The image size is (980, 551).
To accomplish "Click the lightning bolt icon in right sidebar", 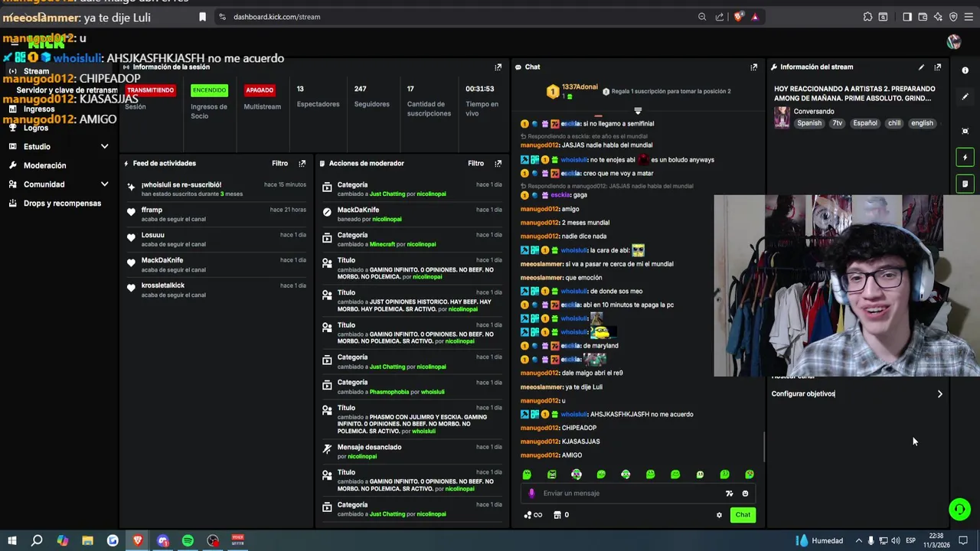I will (x=965, y=157).
